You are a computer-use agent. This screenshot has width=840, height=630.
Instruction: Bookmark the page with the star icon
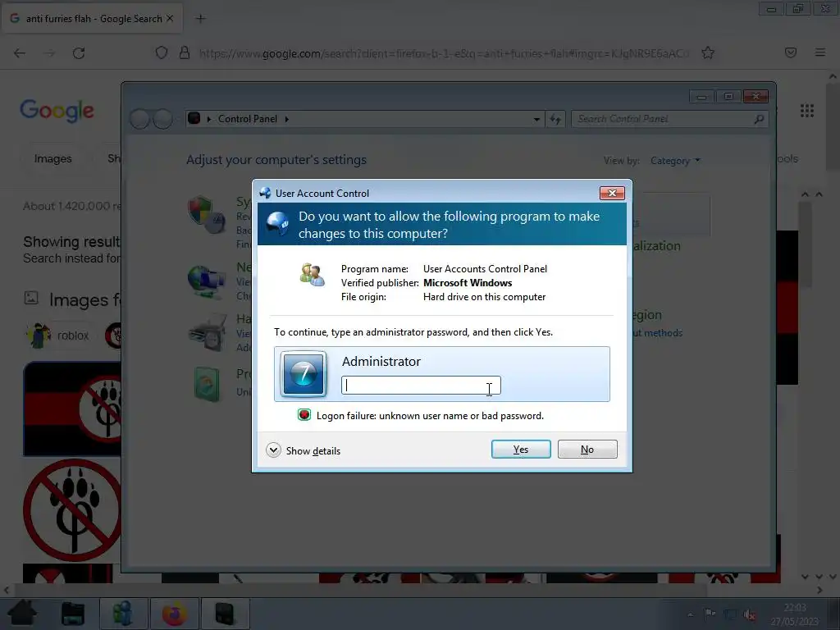(708, 52)
